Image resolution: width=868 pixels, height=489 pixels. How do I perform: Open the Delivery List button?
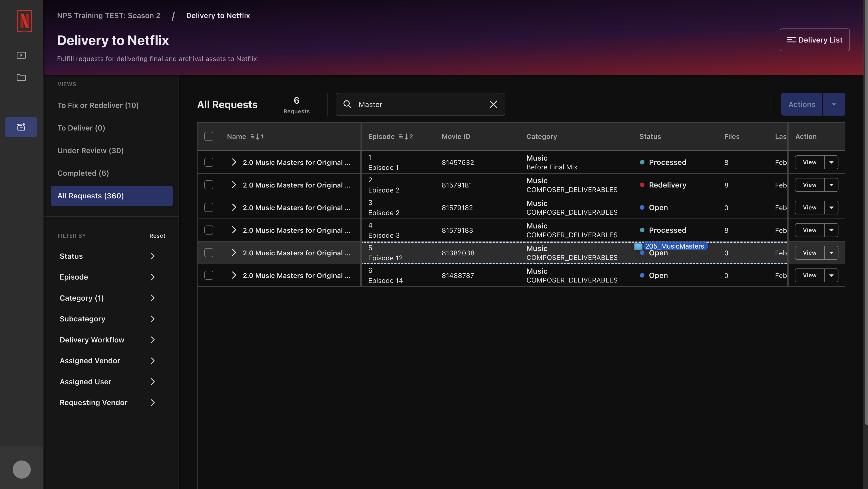[x=814, y=40]
